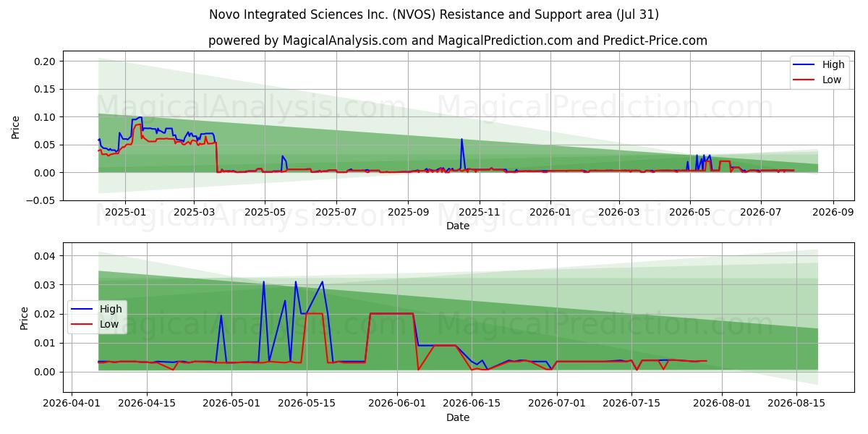Screen dimensions: 868x434
Task: Click the '0.15' y-axis label on top chart
Action: click(x=45, y=89)
